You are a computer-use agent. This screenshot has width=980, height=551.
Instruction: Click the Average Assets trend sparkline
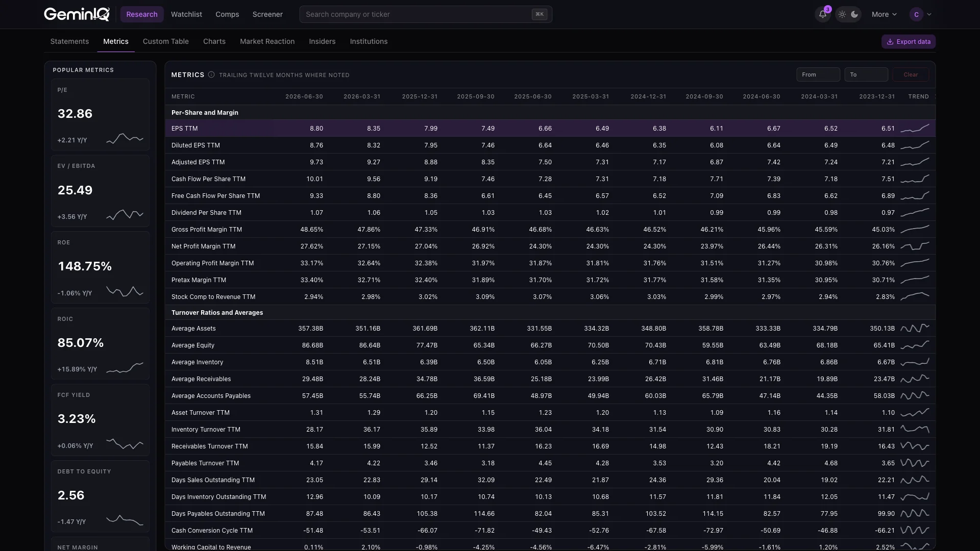click(915, 329)
